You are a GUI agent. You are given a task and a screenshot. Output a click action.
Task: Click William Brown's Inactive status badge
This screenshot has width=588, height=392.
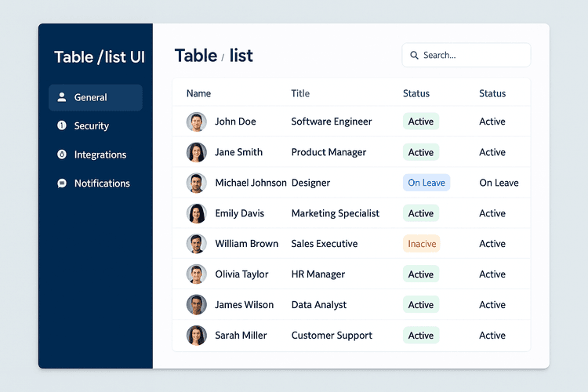tap(421, 244)
